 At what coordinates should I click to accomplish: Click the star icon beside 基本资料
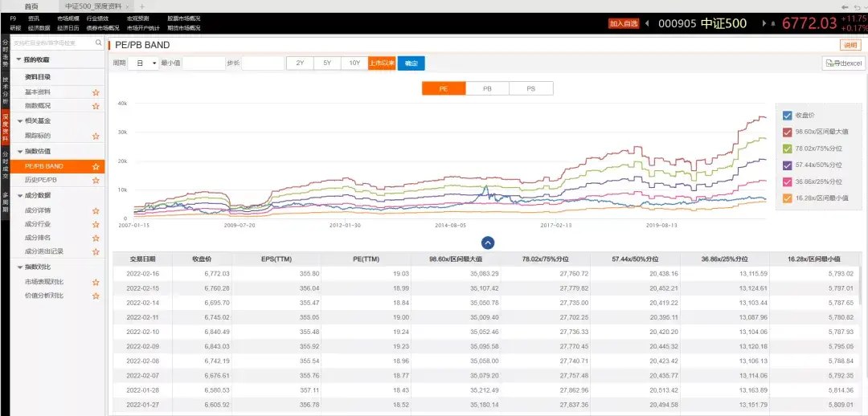point(96,92)
